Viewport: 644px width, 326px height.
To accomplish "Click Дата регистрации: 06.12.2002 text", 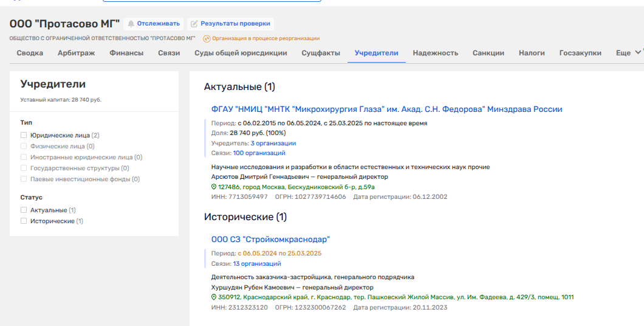I will click(400, 197).
